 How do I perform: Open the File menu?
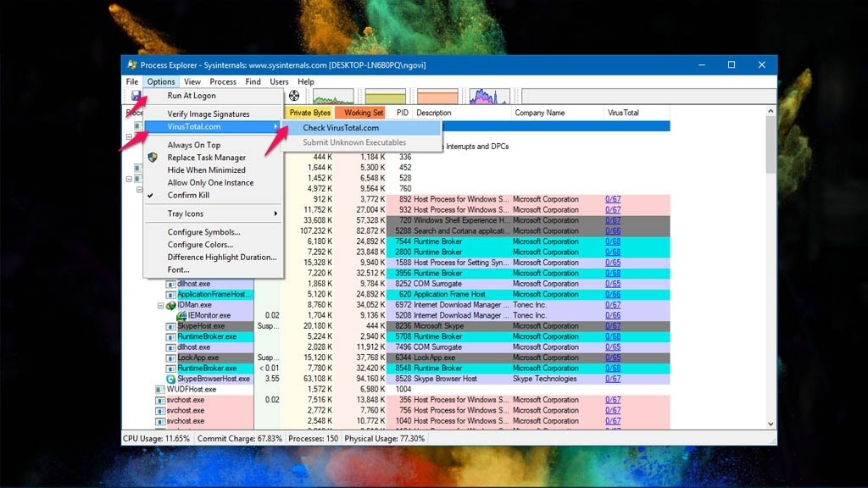(x=131, y=81)
